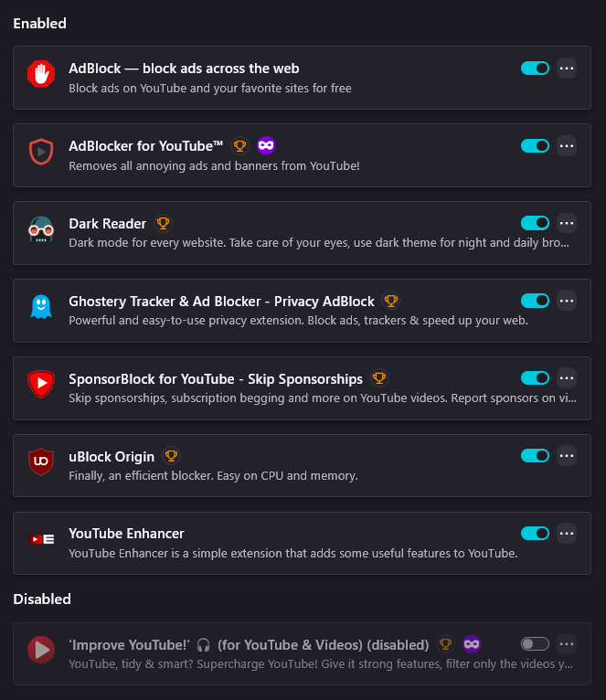
Task: Turn off the uBlock Origin toggle
Action: pos(535,456)
